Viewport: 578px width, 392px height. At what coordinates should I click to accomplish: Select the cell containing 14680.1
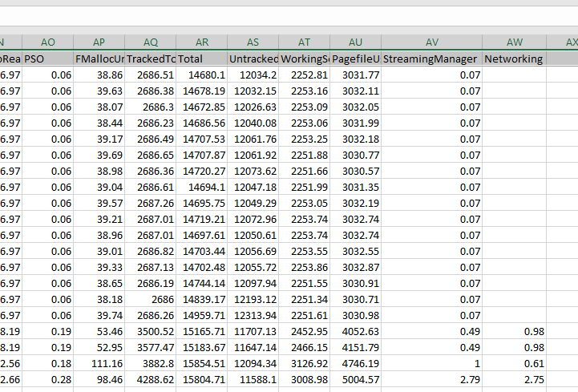tap(202, 75)
